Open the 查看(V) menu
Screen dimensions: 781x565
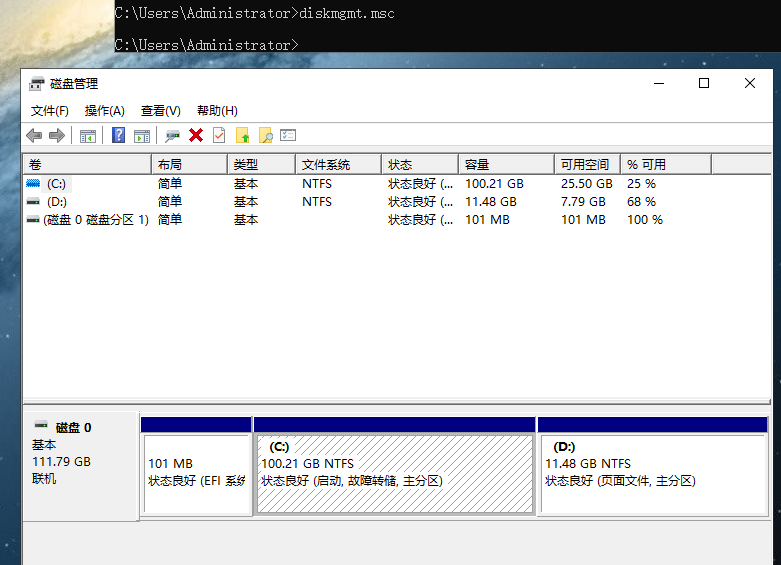[160, 111]
